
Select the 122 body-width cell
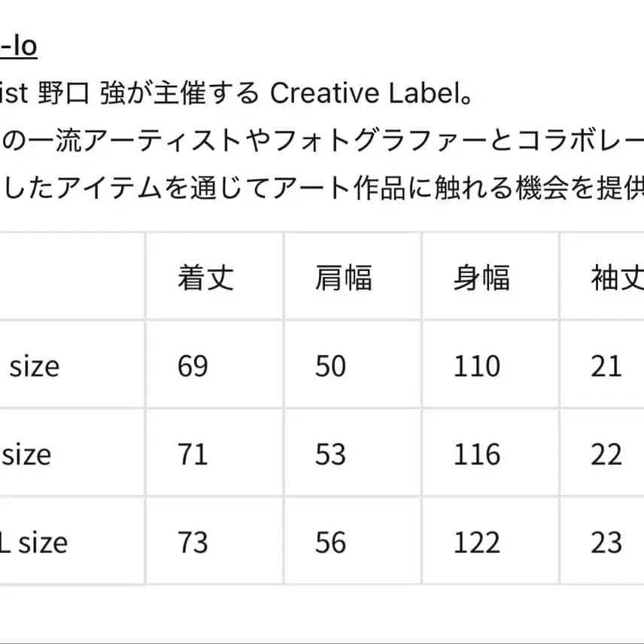(477, 542)
